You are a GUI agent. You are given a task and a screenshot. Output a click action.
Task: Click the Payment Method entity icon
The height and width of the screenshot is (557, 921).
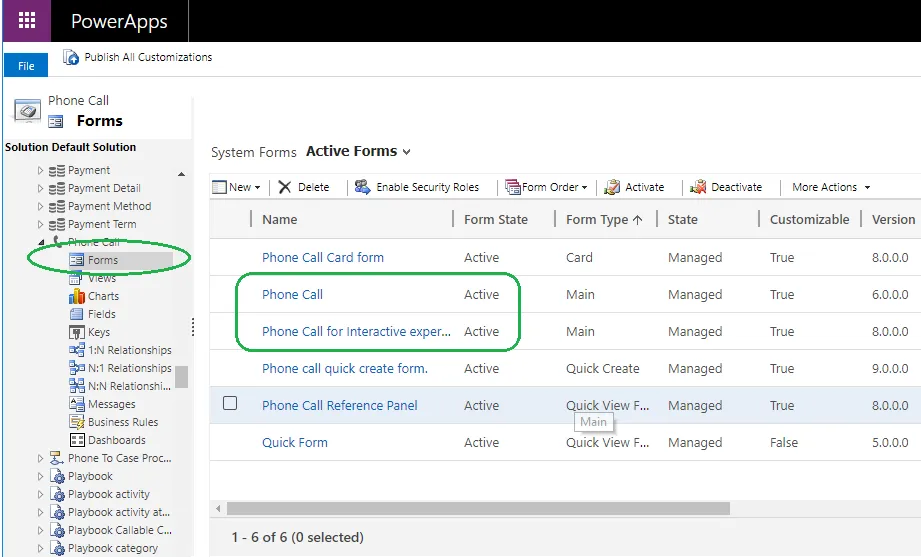57,206
